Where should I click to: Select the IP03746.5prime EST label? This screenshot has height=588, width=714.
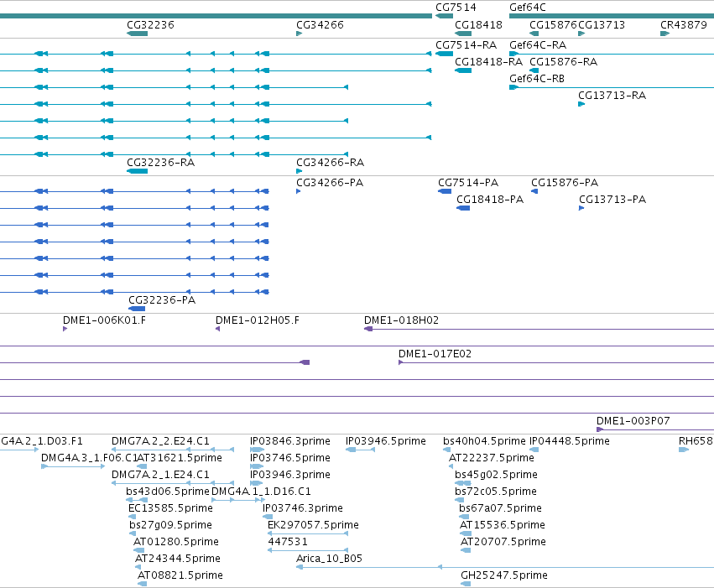290,458
